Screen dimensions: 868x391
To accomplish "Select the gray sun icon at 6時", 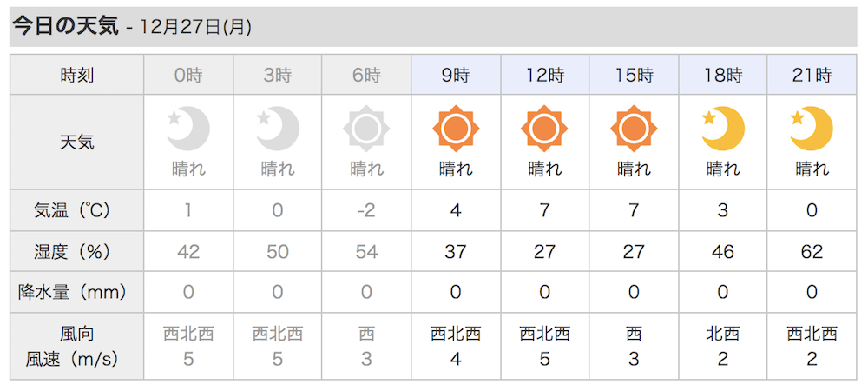I will click(x=366, y=129).
